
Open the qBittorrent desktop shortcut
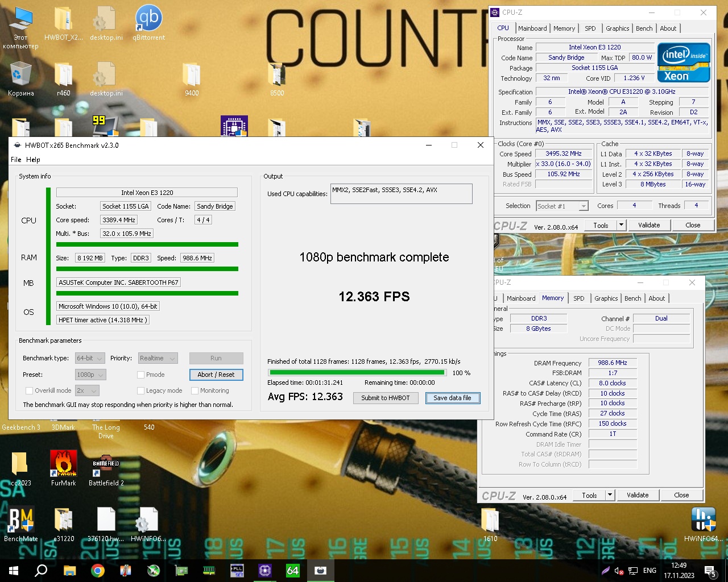coord(148,23)
